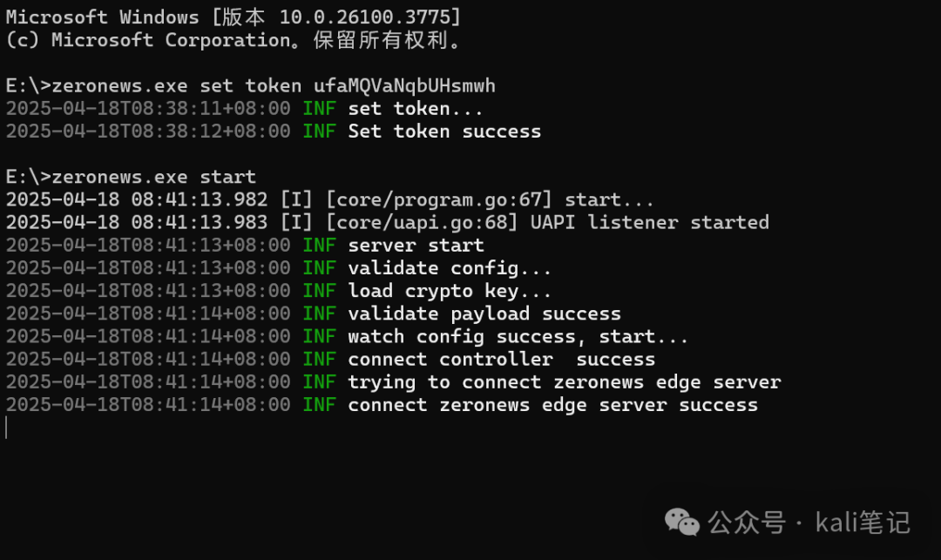Image resolution: width=941 pixels, height=560 pixels.
Task: Click the token string ufaMQVaNqbUHsmwh
Action: tap(404, 85)
